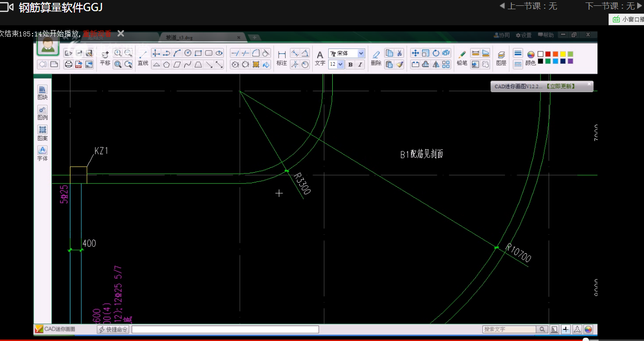
Task: Pick the red color swatch
Action: click(548, 54)
